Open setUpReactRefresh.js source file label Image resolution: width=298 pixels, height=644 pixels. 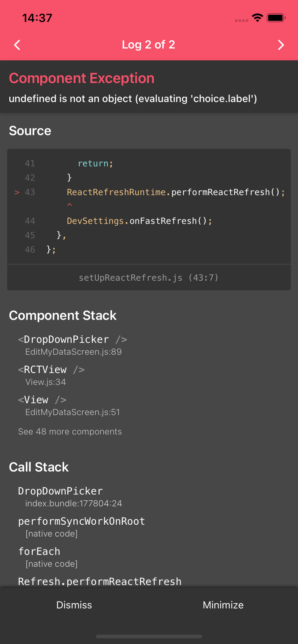click(x=149, y=277)
